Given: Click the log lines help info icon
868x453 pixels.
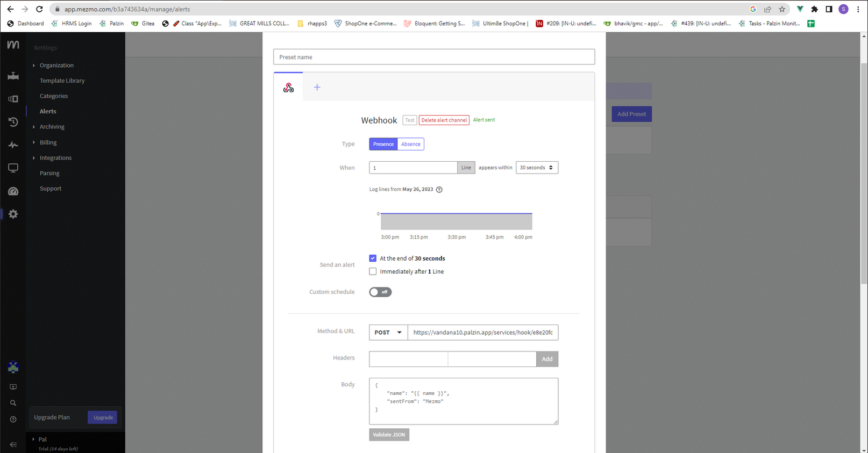Looking at the screenshot, I should point(439,190).
